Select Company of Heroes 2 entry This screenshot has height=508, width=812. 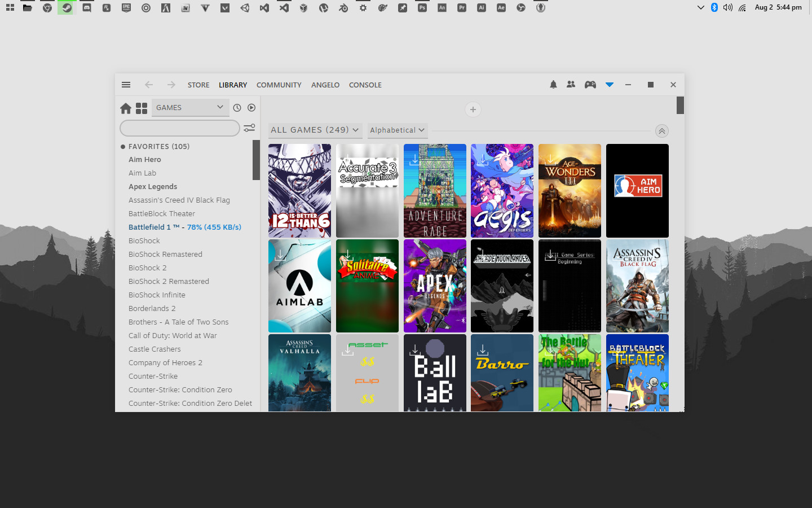click(165, 363)
